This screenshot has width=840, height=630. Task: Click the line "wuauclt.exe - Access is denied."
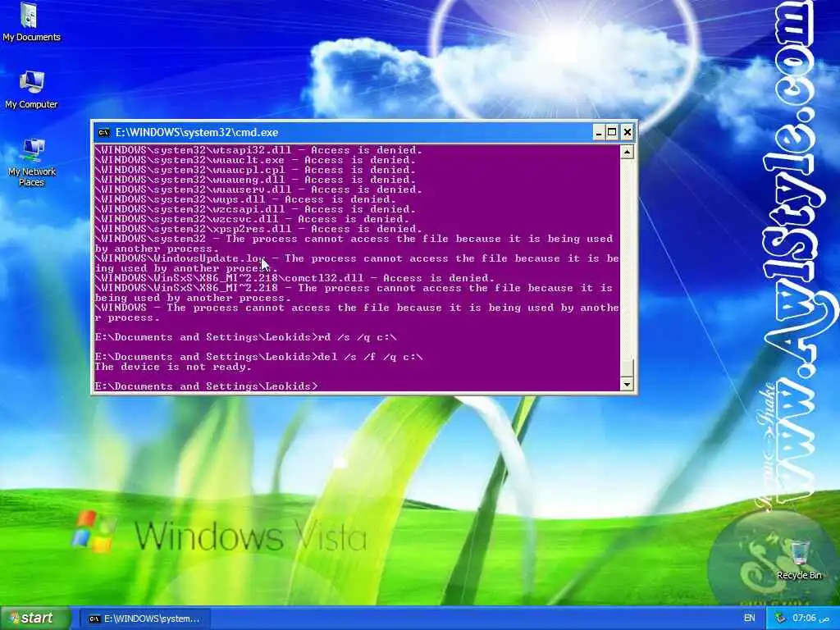pyautogui.click(x=256, y=160)
